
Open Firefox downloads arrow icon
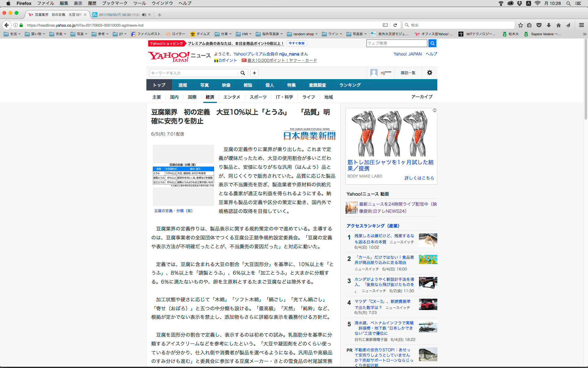[549, 25]
